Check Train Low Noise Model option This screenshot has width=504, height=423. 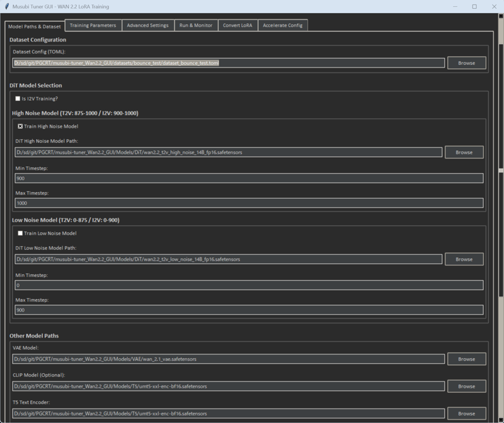[x=20, y=234]
